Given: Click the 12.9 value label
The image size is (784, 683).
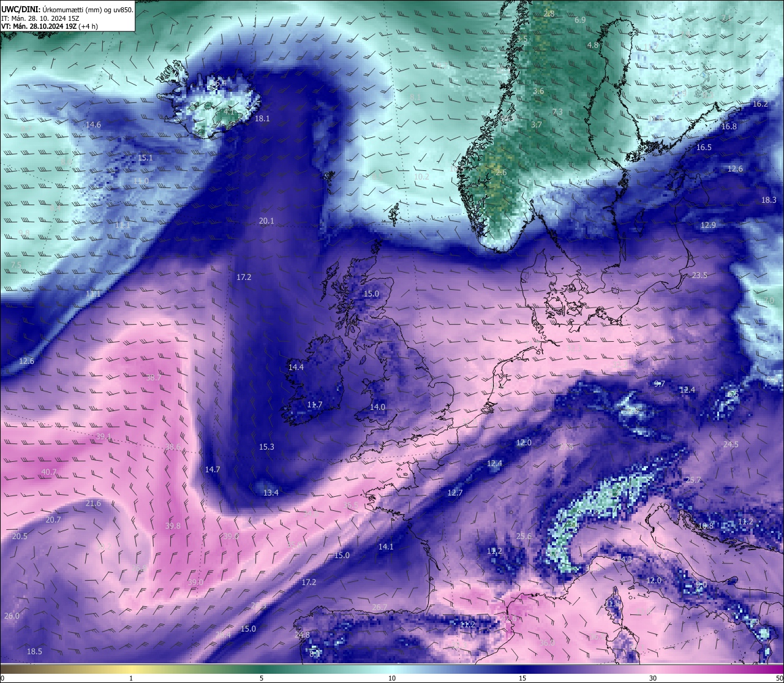Looking at the screenshot, I should (x=708, y=225).
